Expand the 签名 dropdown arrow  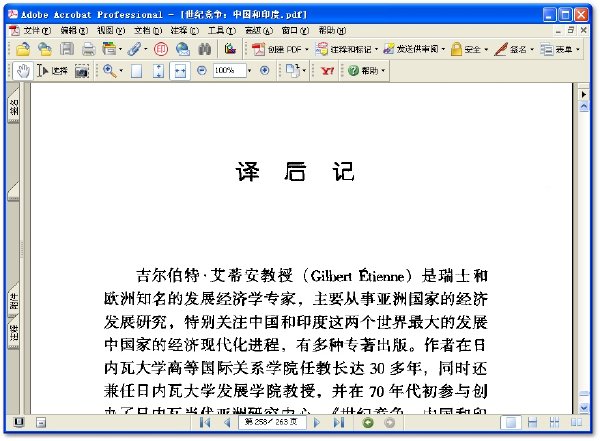click(532, 49)
